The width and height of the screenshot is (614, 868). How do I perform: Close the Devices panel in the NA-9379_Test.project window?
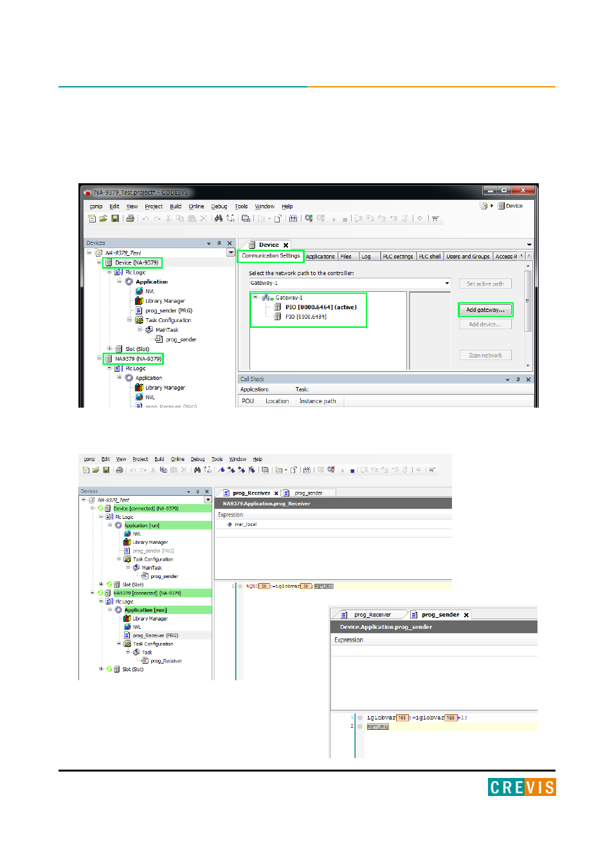pos(230,243)
